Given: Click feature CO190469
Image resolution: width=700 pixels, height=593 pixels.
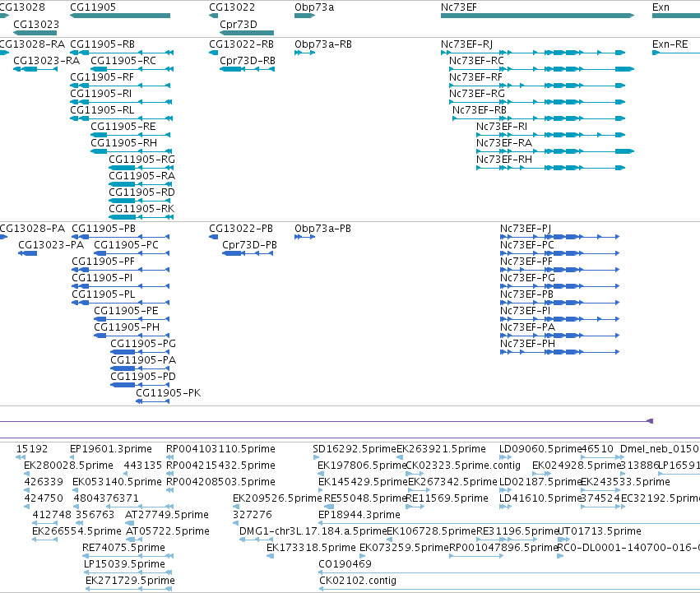Looking at the screenshot, I should 509,572.
